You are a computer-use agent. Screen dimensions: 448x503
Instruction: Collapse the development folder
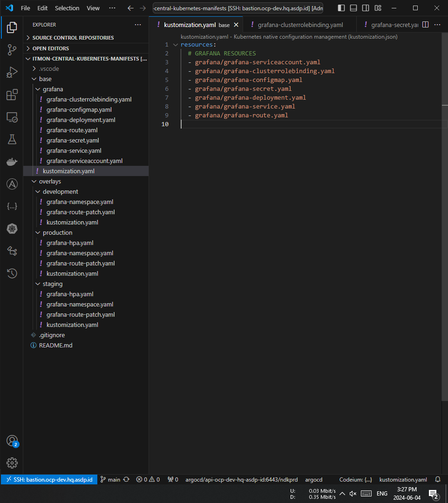coord(86,191)
